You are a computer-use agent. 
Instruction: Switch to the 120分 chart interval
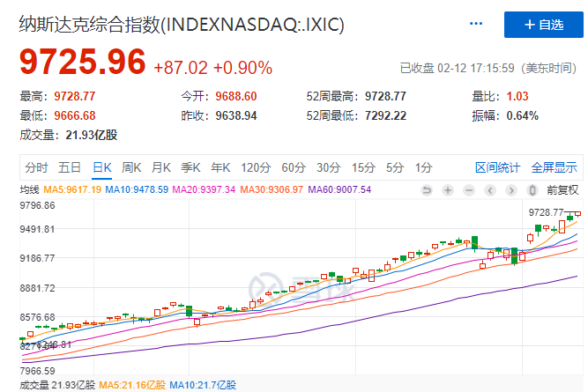256,167
